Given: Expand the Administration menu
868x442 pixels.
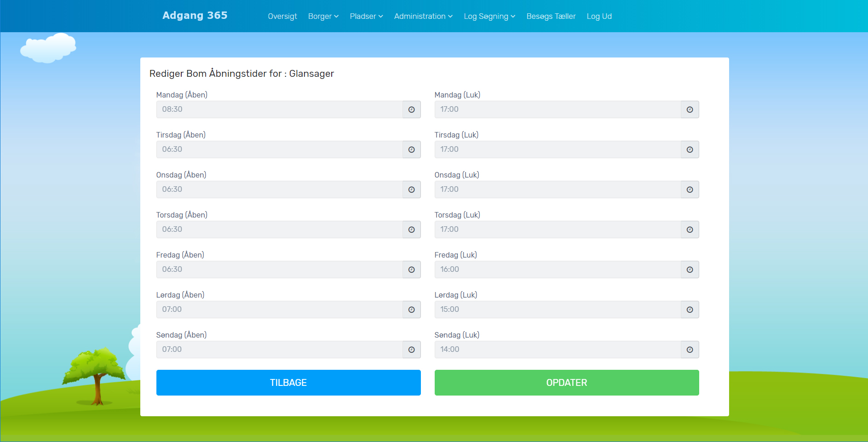Looking at the screenshot, I should (423, 17).
